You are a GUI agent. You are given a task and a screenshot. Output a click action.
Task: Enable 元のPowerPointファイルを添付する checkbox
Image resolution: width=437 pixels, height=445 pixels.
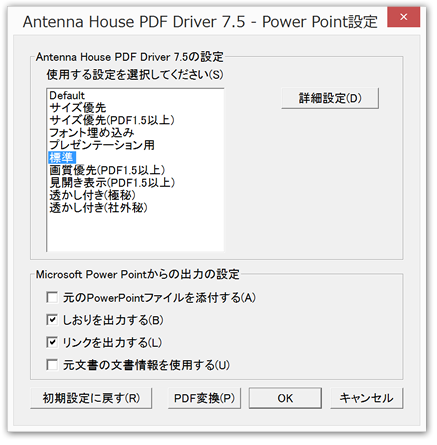(52, 297)
